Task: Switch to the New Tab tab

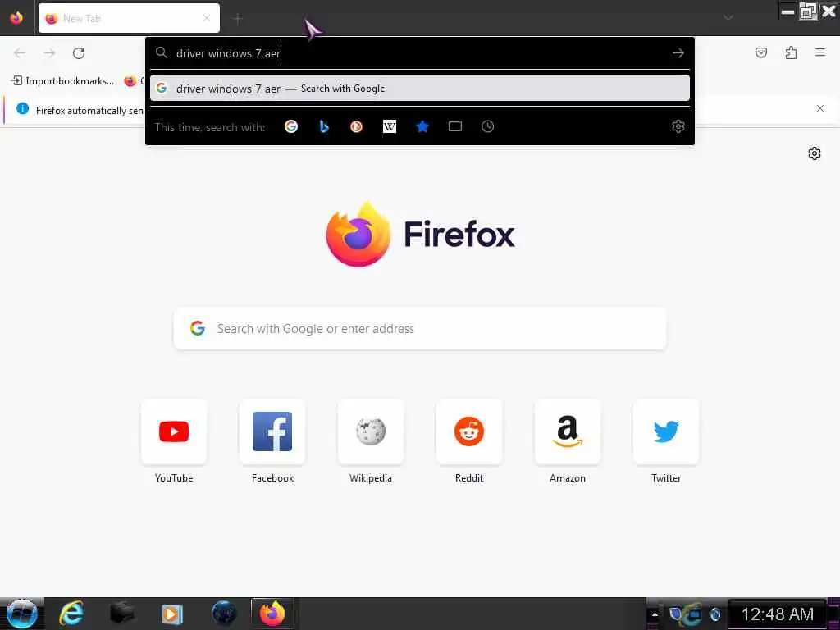Action: 129,18
